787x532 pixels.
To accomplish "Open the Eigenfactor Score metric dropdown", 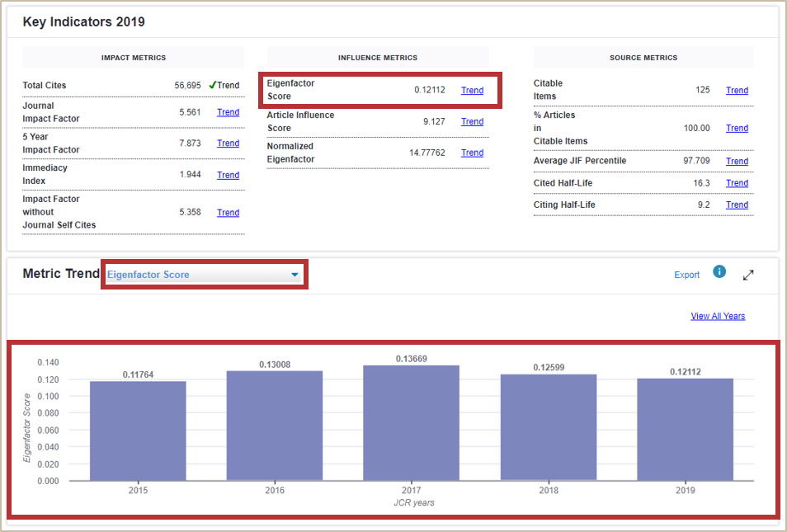I will pyautogui.click(x=204, y=275).
